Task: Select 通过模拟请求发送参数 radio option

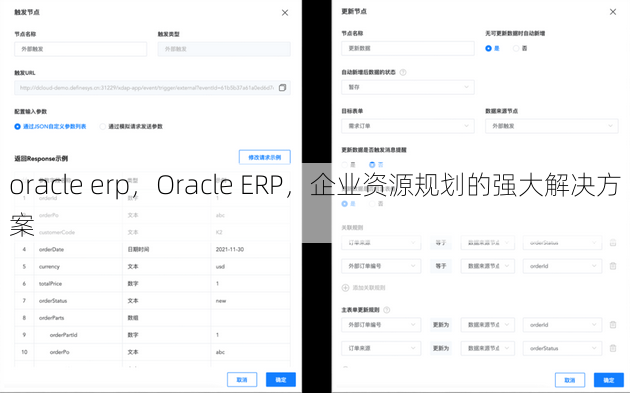Action: pyautogui.click(x=102, y=127)
